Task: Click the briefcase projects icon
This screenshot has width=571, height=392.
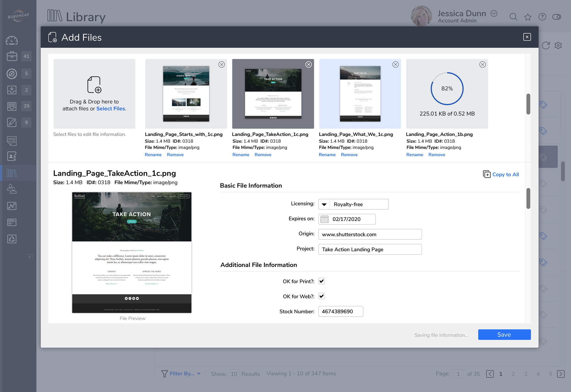Action: point(12,56)
